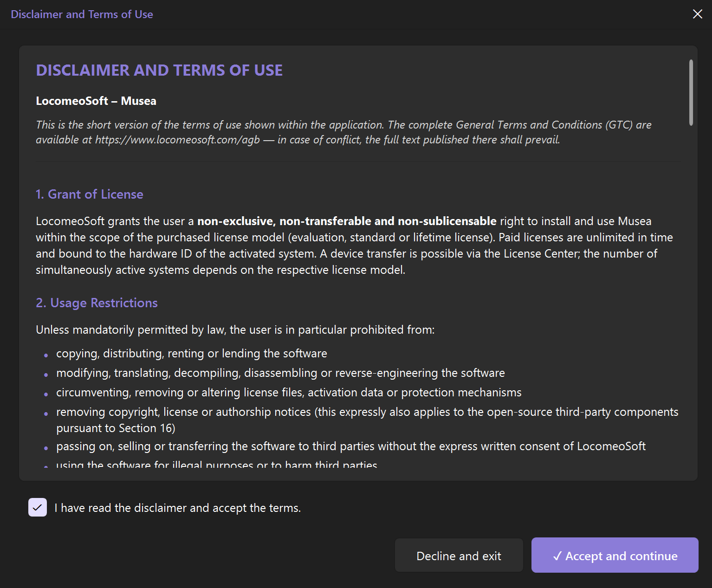Click the line "Unless mandatorily permitted by law"
This screenshot has height=588, width=712.
click(235, 330)
